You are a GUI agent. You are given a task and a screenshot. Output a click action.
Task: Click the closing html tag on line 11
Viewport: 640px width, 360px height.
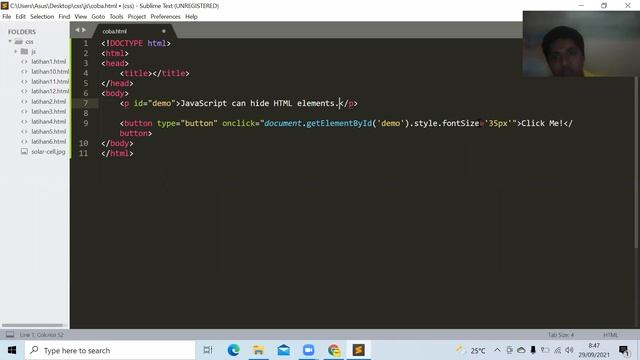pos(117,153)
